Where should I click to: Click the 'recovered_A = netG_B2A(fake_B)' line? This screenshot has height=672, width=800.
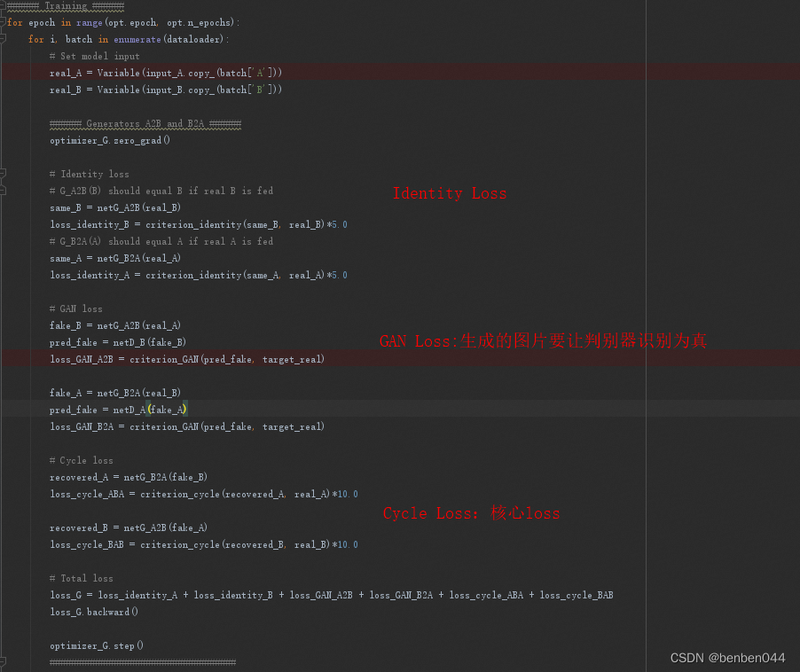(x=129, y=477)
